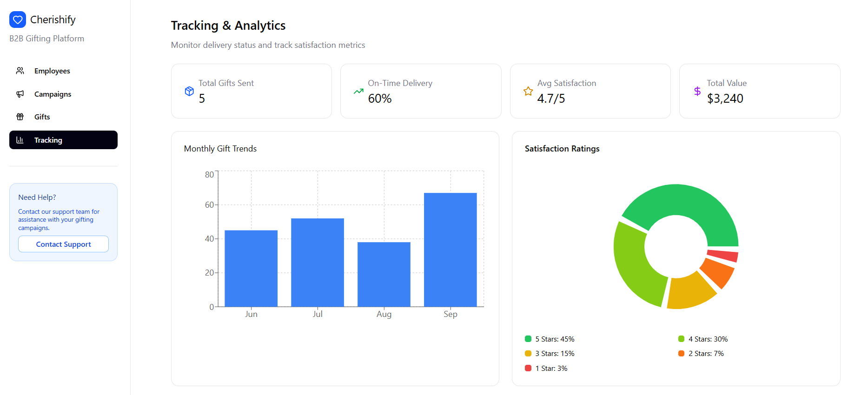Viewport: 868px width, 395px height.
Task: Click the dollar sign icon for Total Value
Action: click(x=697, y=91)
